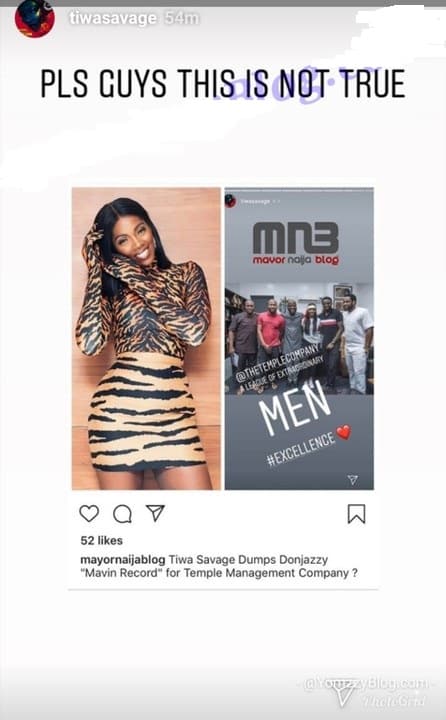The width and height of the screenshot is (446, 720).
Task: Click the send icon at the bottom right watermark
Action: click(342, 694)
